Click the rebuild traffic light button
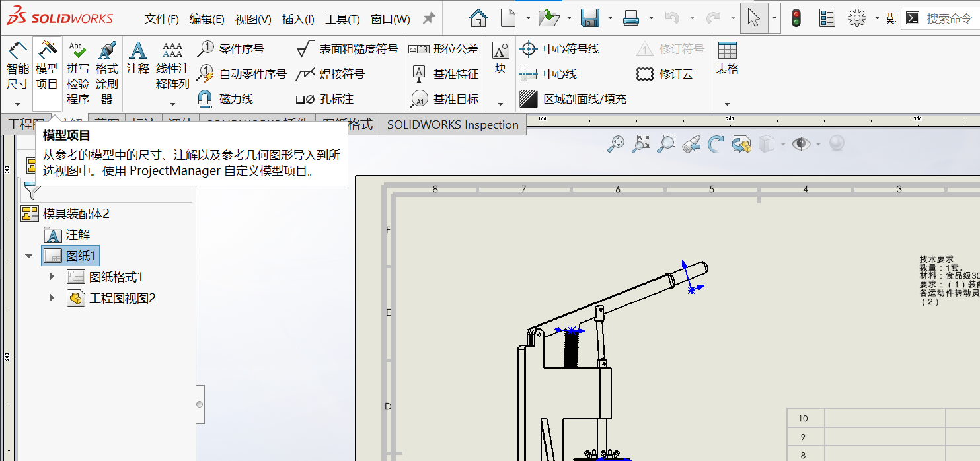This screenshot has height=461, width=980. point(796,17)
